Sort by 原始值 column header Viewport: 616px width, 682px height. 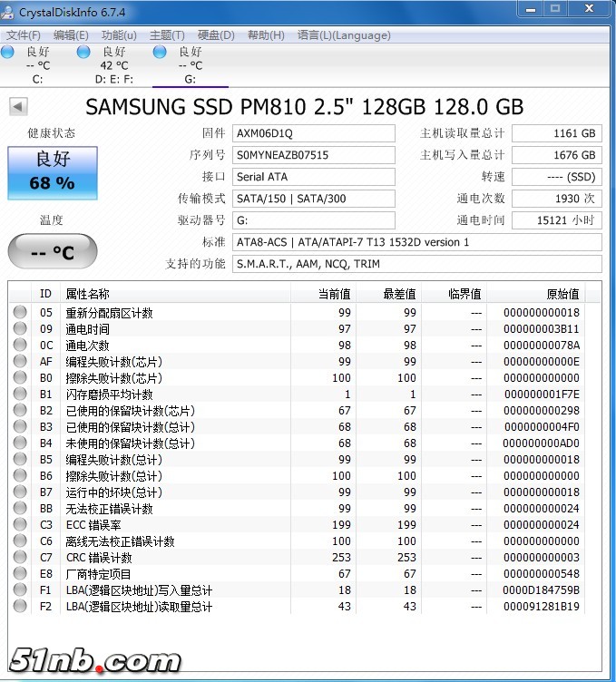[562, 294]
